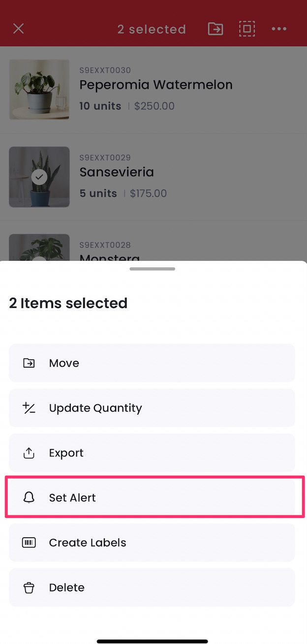Deselect the Monstera item thumbnail
Screen dimensions: 307x644
(39, 248)
